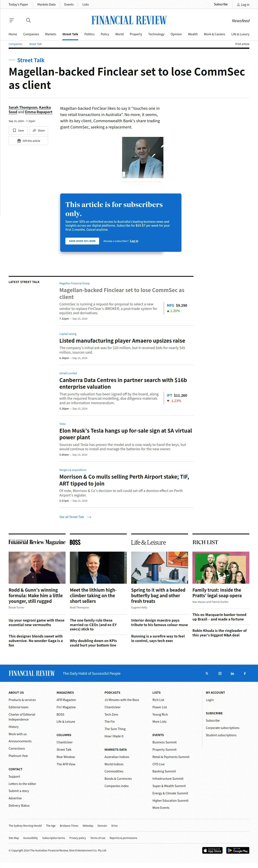
Task: Open the LinkedIn social icon
Action: coord(232,673)
